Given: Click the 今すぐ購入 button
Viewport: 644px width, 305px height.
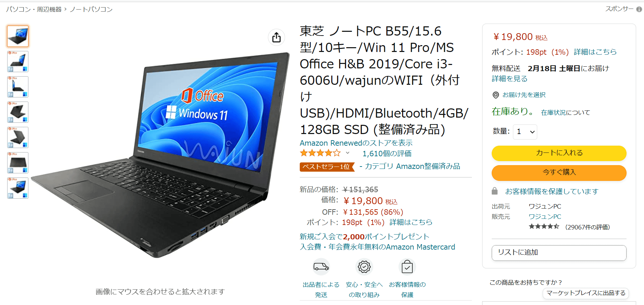Looking at the screenshot, I should click(x=559, y=172).
